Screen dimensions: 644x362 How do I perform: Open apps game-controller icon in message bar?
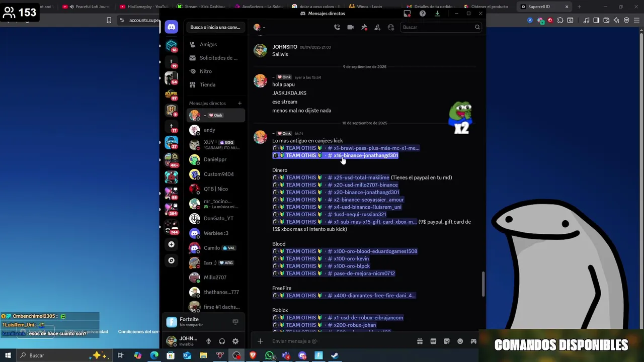473,341
